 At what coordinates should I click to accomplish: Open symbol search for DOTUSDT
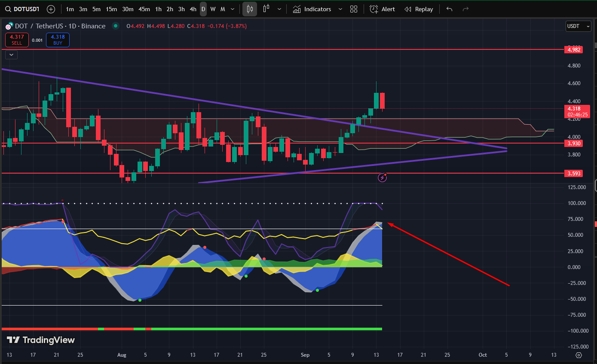pyautogui.click(x=22, y=9)
